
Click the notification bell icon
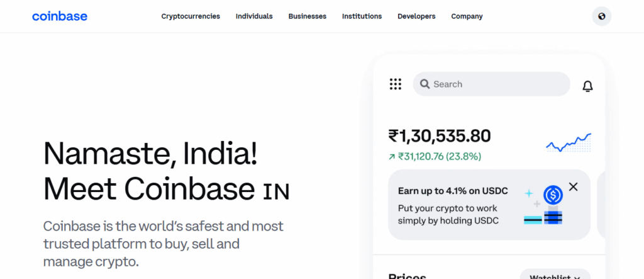point(587,86)
